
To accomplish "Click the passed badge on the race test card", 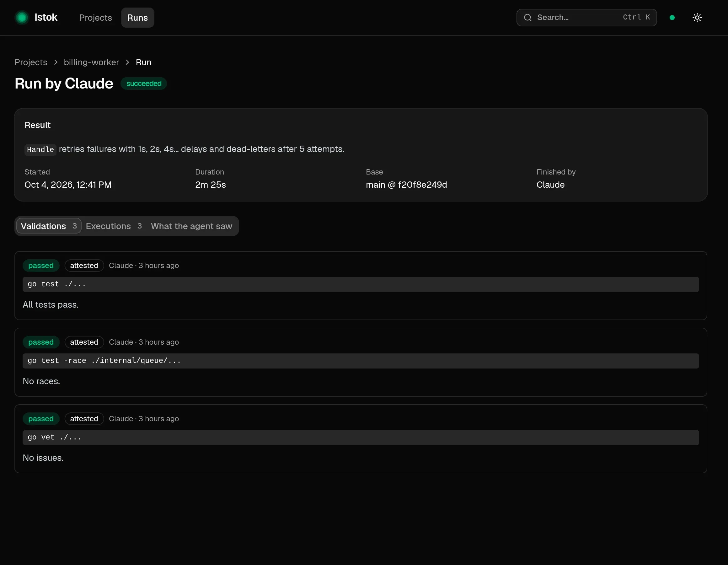I will click(x=41, y=342).
